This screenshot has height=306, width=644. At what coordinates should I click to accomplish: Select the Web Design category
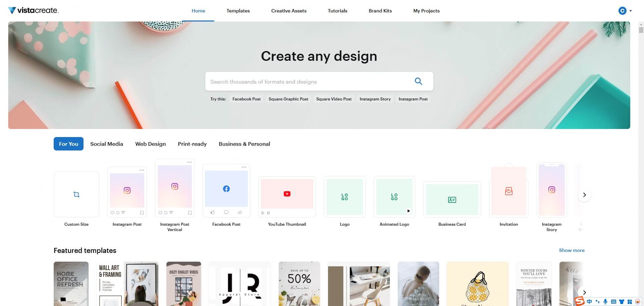pos(151,144)
